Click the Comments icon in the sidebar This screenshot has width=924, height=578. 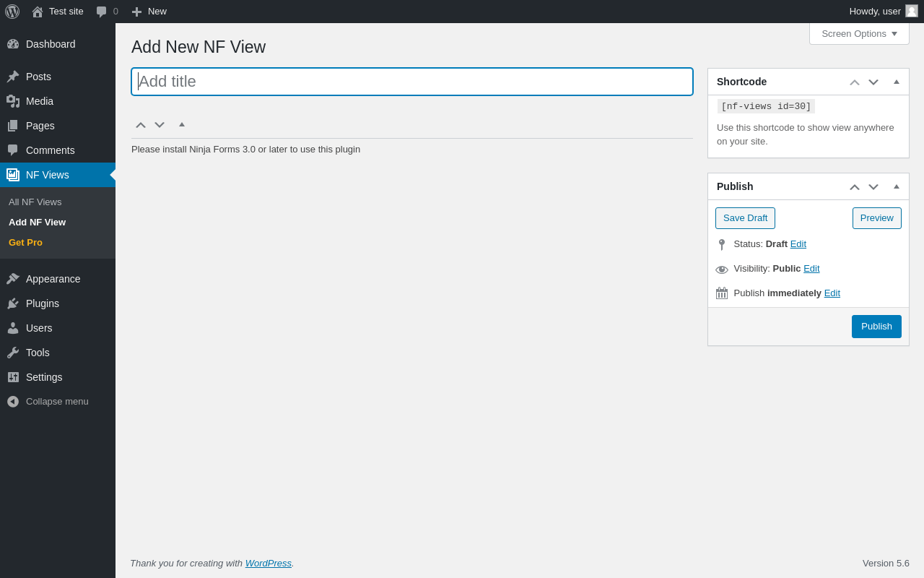pyautogui.click(x=13, y=150)
